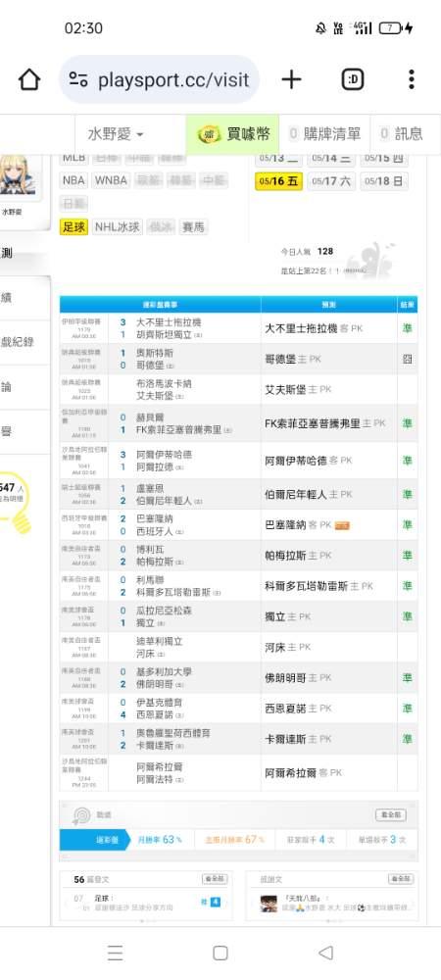
Task: Click 看全部 in the reply posts box
Action: pyautogui.click(x=401, y=879)
